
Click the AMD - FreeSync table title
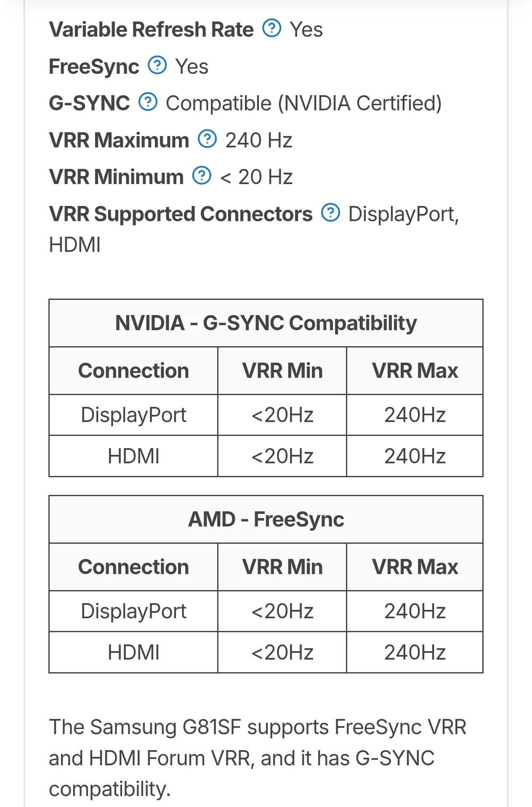(266, 519)
